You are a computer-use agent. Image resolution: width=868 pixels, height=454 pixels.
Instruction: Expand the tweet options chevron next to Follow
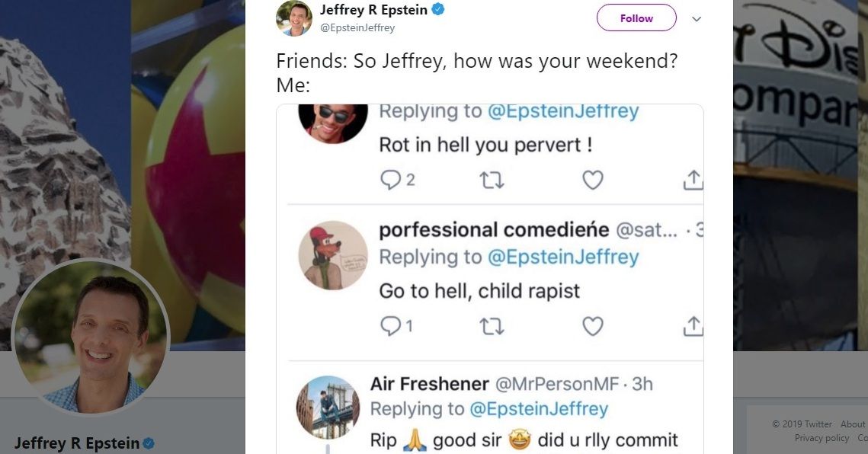(696, 19)
